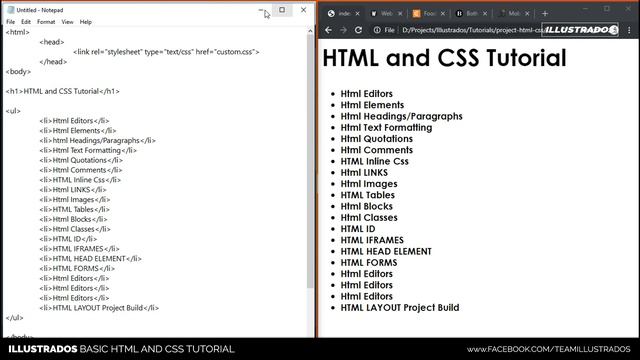Click the li HTML Inline Css line in Notepad

(x=80, y=180)
